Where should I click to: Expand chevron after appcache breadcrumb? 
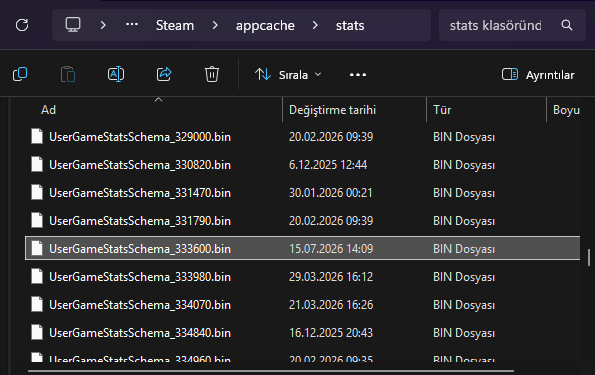click(x=315, y=25)
